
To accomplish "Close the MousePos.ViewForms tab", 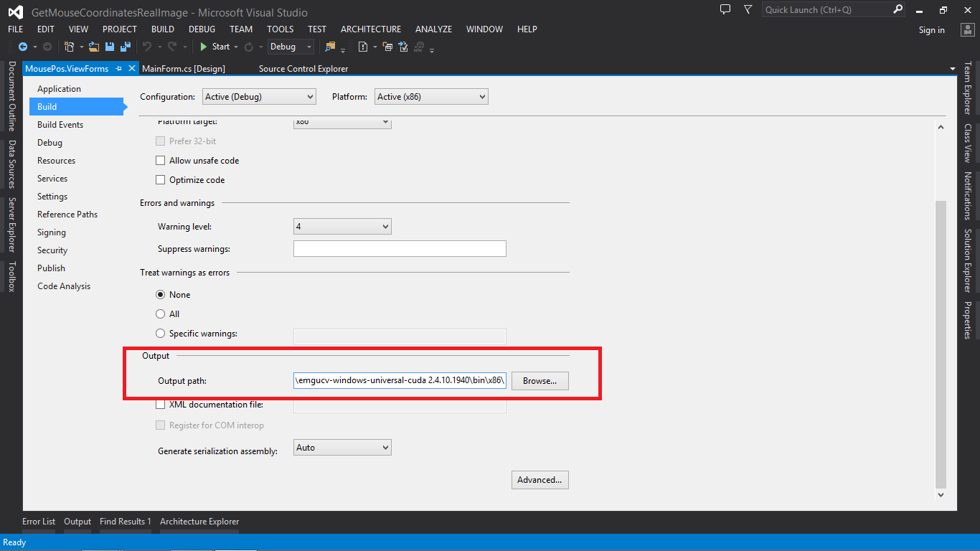I will coord(131,68).
